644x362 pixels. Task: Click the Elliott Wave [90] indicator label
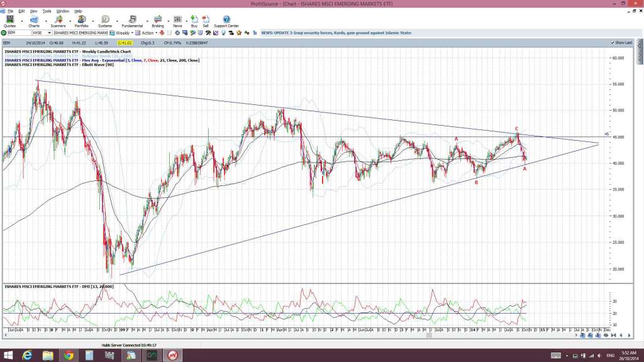[59, 65]
